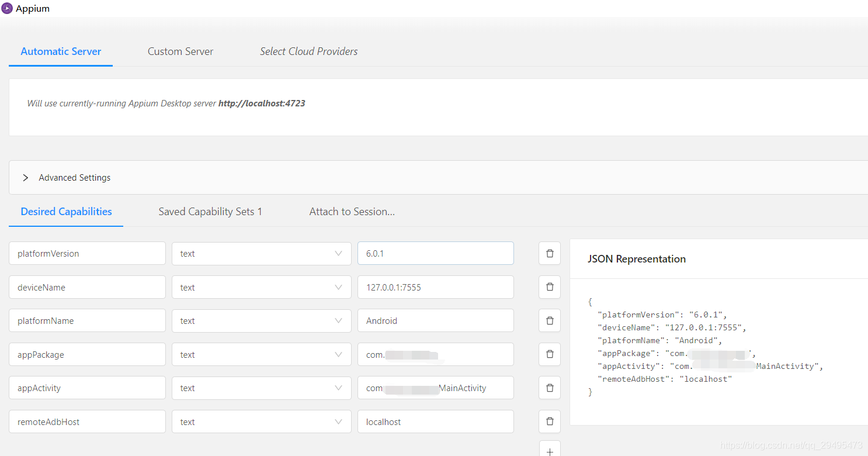The image size is (868, 456).
Task: Delete the platformVersion capability row
Action: point(549,254)
